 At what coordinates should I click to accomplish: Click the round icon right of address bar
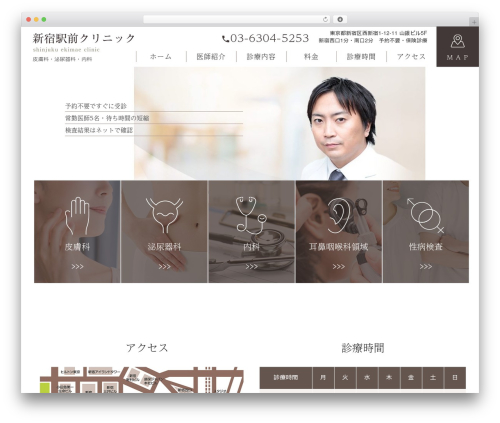(340, 20)
